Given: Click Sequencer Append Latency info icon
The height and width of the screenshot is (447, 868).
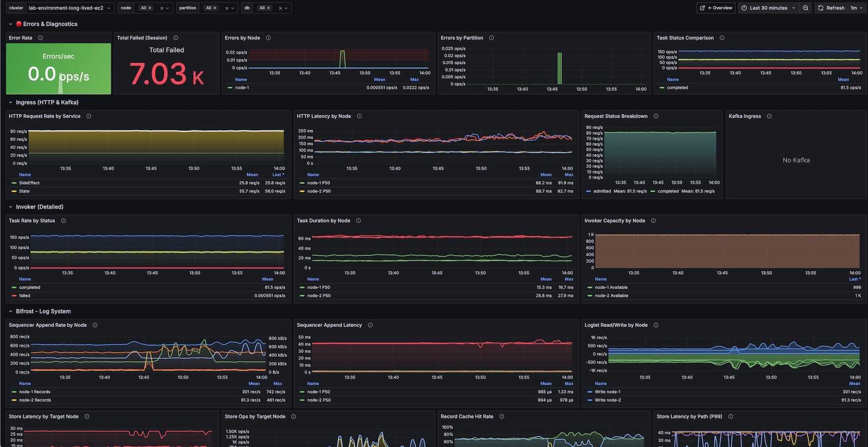Looking at the screenshot, I should pyautogui.click(x=370, y=325).
